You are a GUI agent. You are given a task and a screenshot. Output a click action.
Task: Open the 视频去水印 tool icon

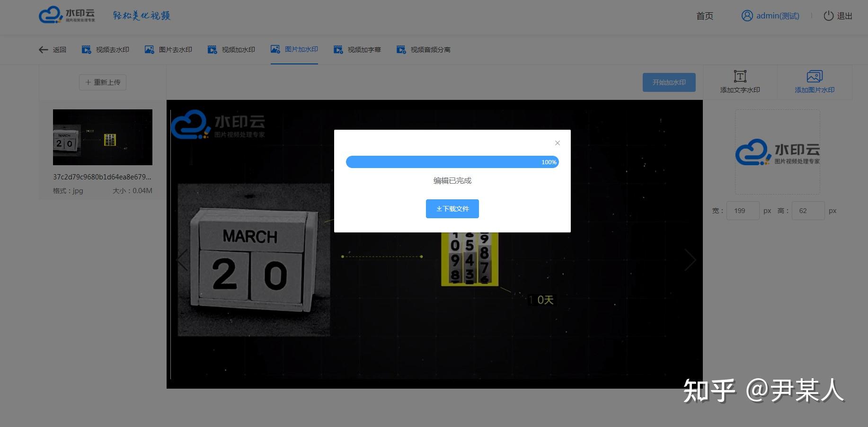pos(86,50)
